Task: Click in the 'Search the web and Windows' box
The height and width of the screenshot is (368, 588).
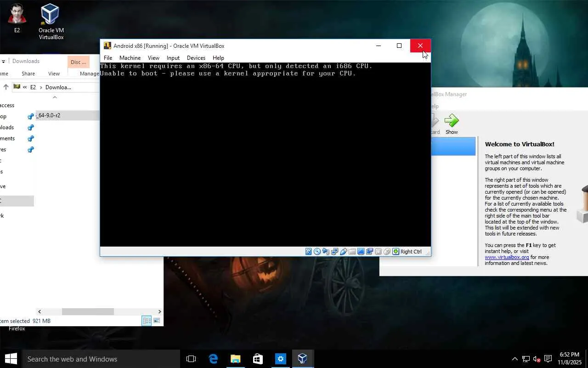Action: pos(101,359)
